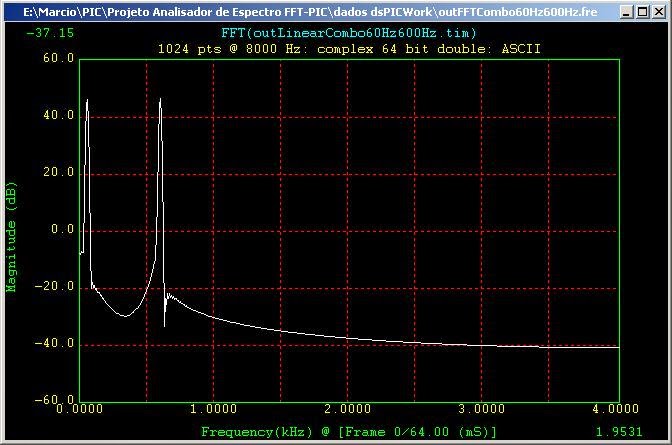Viewport: 672px width, 445px height.
Task: Click the 1.9531 readout value
Action: pos(619,432)
